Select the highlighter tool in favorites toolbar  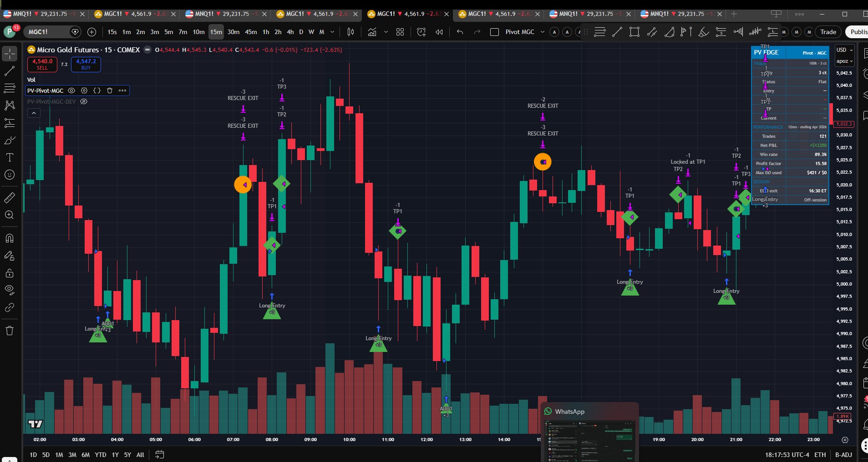703,32
